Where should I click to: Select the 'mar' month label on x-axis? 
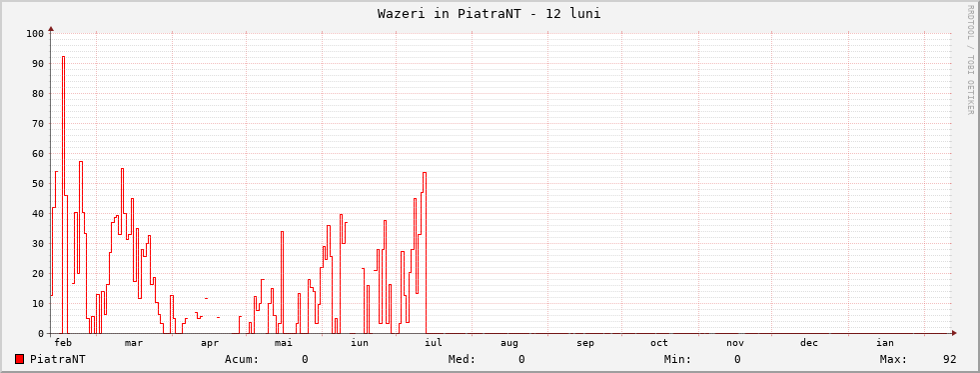click(x=134, y=343)
